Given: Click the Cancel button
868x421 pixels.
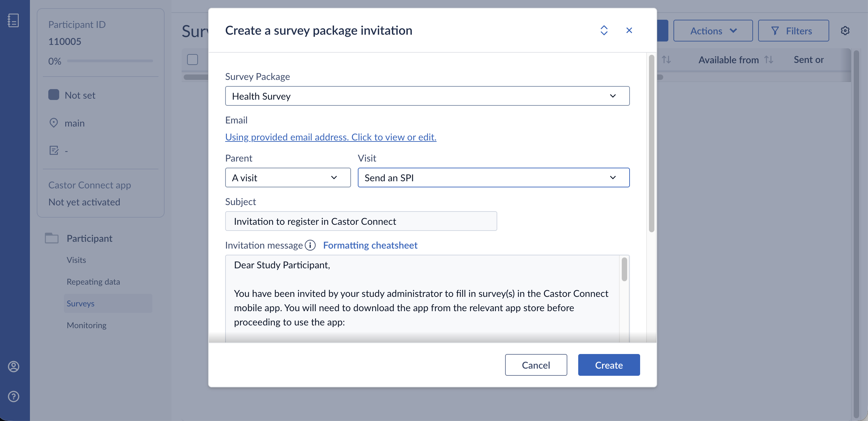Looking at the screenshot, I should coord(536,365).
